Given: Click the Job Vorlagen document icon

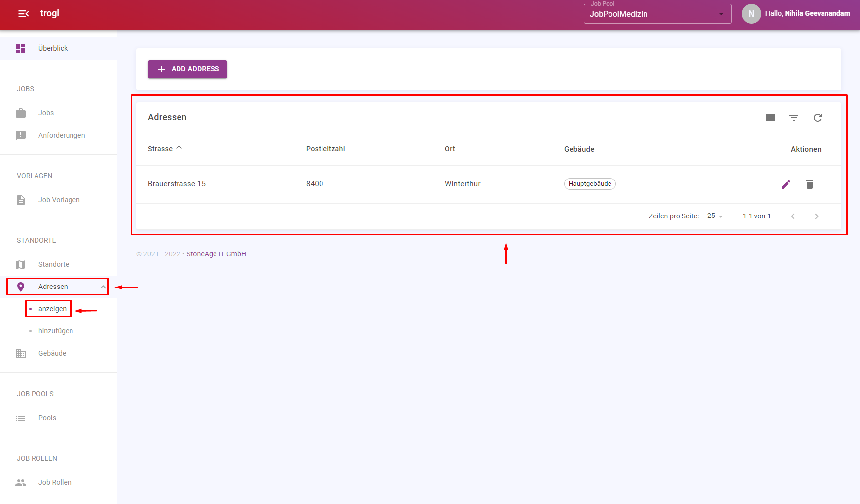Looking at the screenshot, I should [x=21, y=200].
